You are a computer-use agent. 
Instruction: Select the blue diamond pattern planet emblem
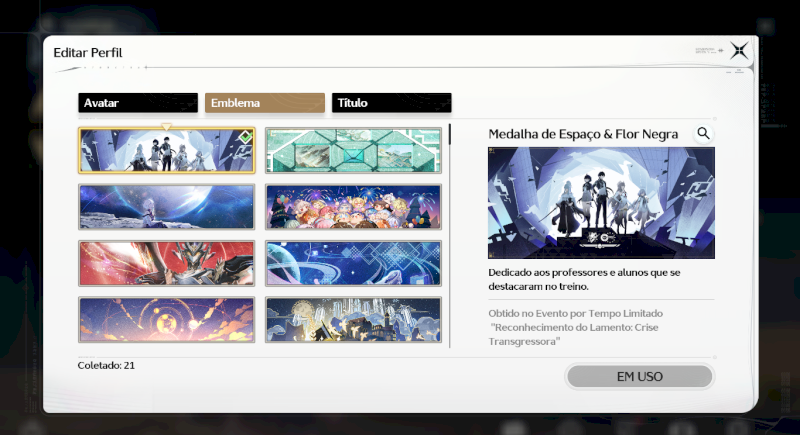(353, 263)
